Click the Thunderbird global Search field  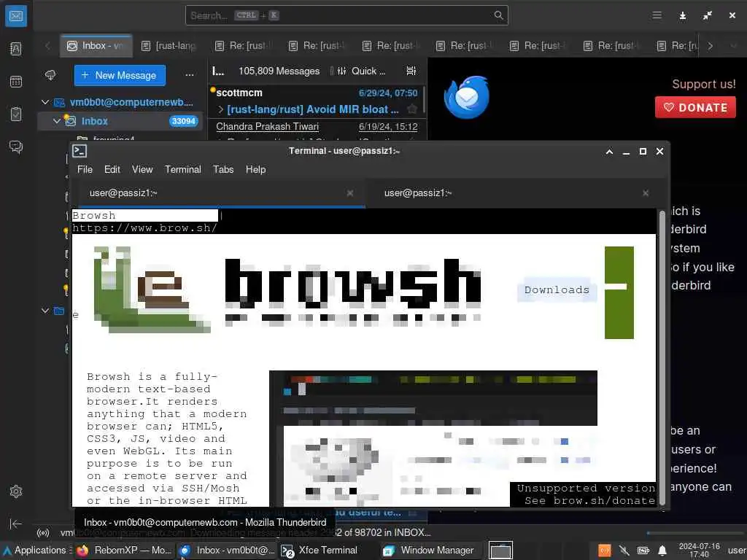tap(347, 15)
